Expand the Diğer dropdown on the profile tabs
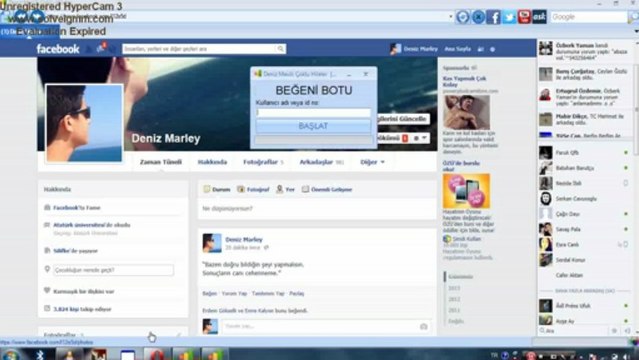639x360 pixels. pos(372,162)
